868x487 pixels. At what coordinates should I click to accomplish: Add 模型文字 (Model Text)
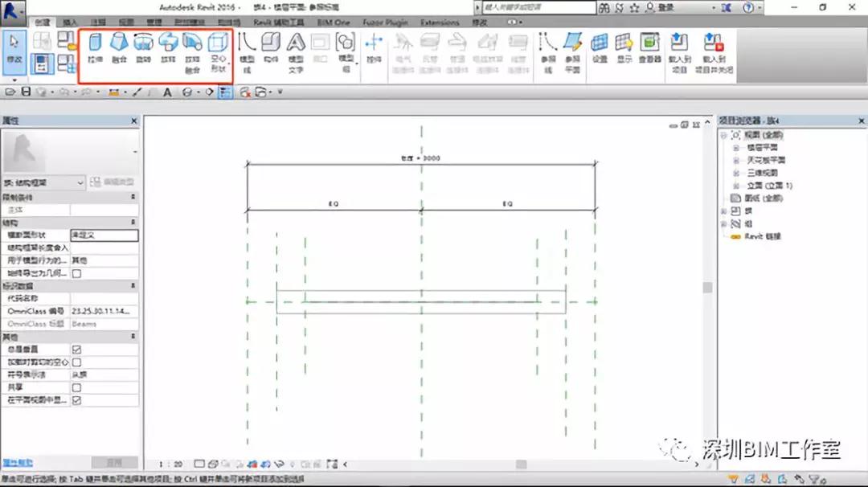[x=296, y=53]
